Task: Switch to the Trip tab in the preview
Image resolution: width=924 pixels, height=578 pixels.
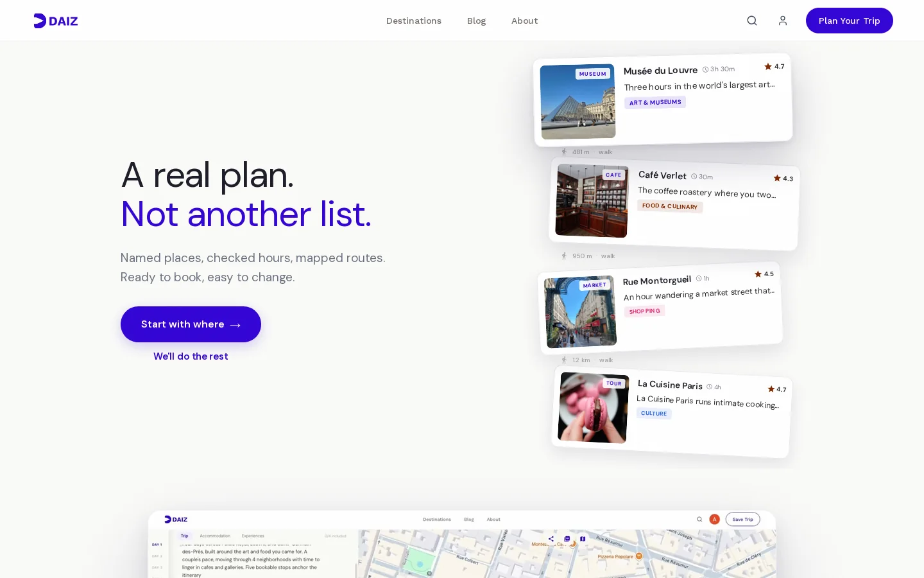Action: 184,536
